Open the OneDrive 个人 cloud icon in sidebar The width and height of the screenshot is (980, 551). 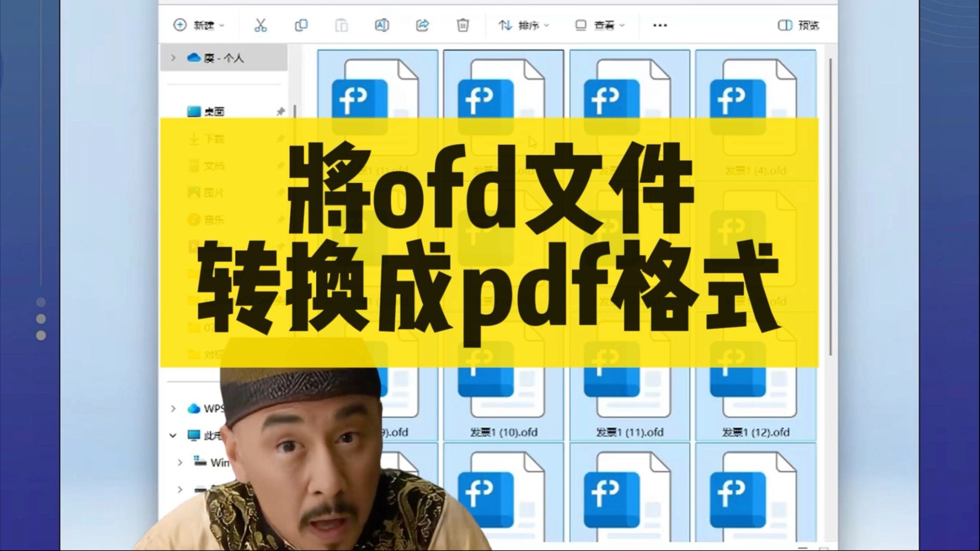pyautogui.click(x=194, y=57)
